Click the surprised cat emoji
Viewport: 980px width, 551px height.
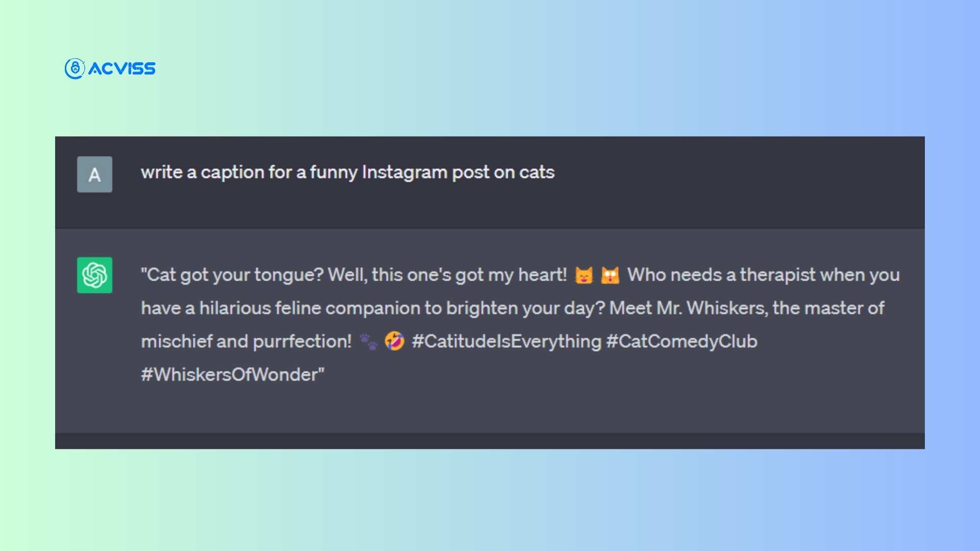(x=610, y=275)
